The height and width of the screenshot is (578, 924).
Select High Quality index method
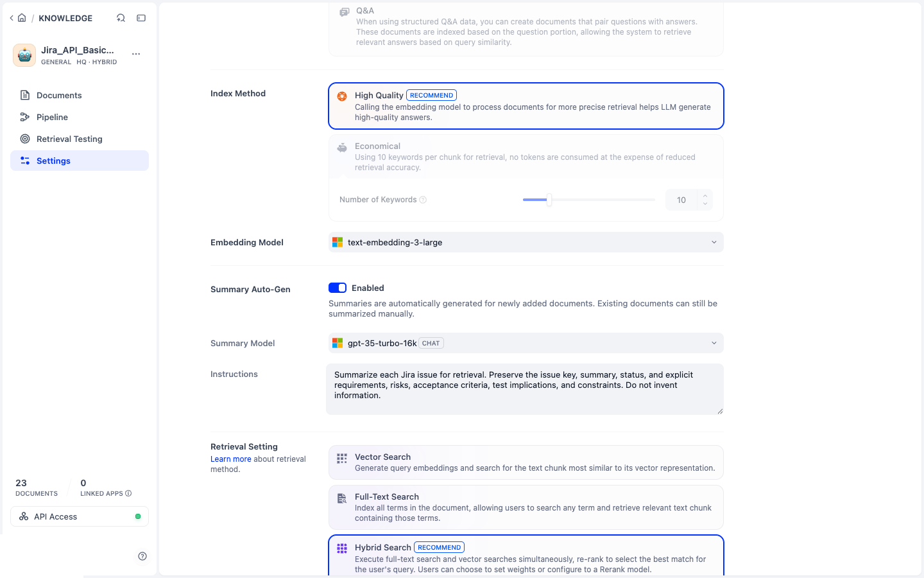(x=526, y=106)
